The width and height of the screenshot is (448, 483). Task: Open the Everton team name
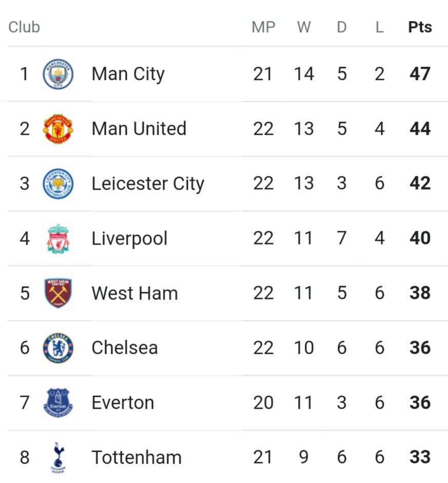pyautogui.click(x=123, y=402)
